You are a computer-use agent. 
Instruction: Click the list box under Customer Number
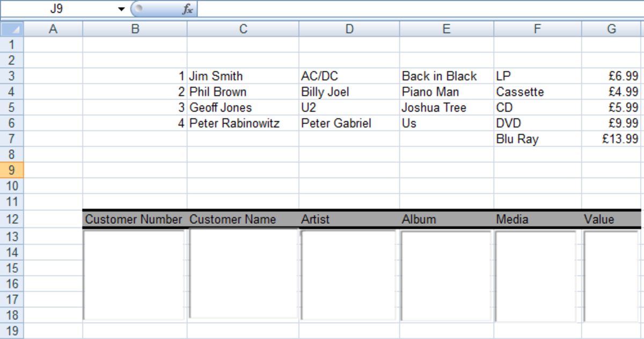[134, 275]
